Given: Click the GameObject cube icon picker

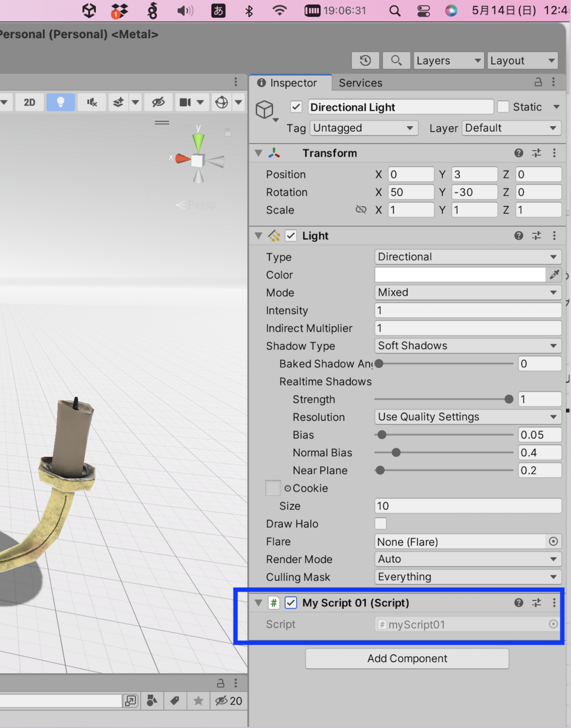Looking at the screenshot, I should tap(265, 110).
